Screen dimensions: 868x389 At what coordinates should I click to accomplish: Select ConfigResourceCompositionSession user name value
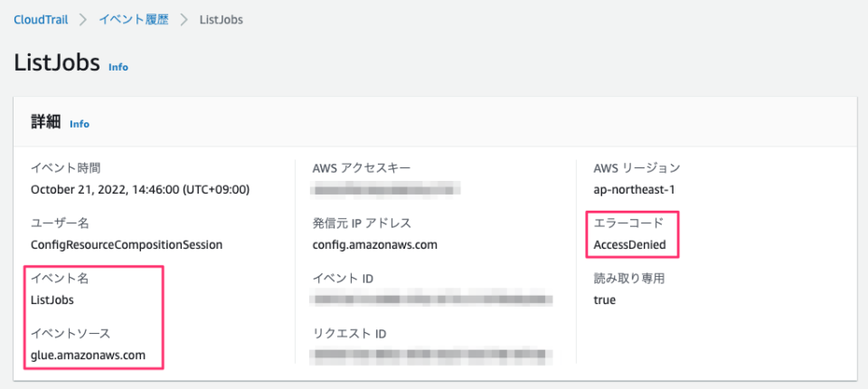tap(127, 245)
